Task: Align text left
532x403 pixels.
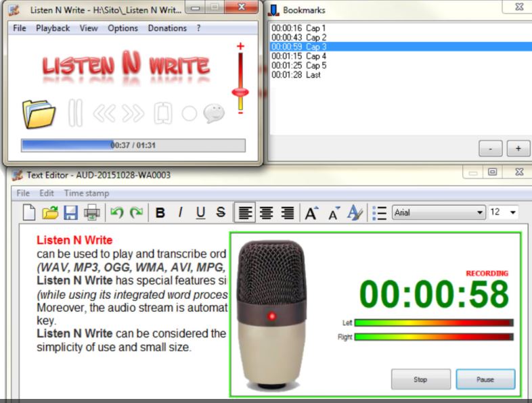Action: pos(245,213)
